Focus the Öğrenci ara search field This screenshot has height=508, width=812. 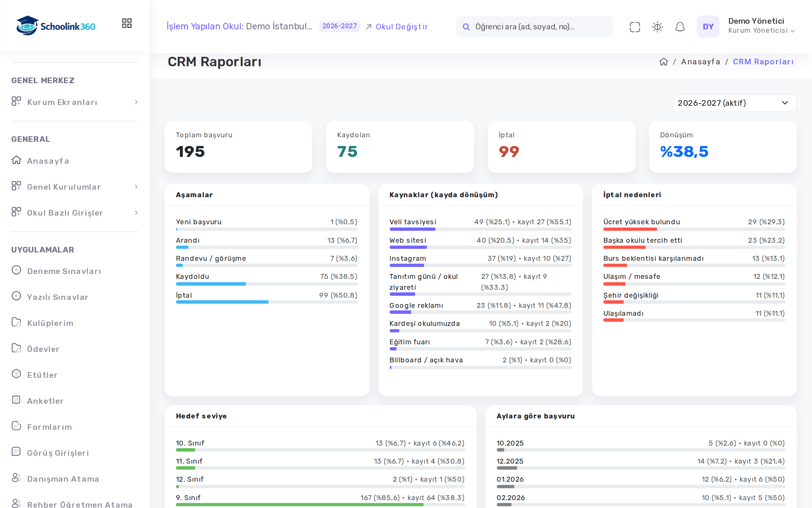coord(534,27)
